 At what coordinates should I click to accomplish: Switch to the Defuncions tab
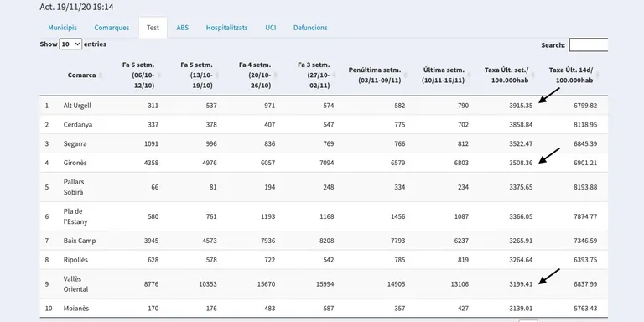310,28
